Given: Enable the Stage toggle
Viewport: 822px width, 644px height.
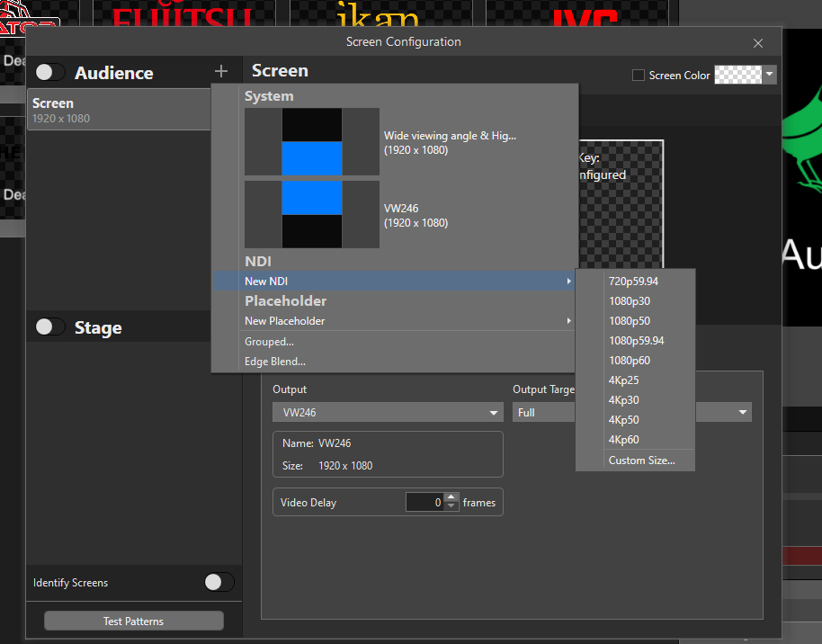Looking at the screenshot, I should click(x=49, y=327).
